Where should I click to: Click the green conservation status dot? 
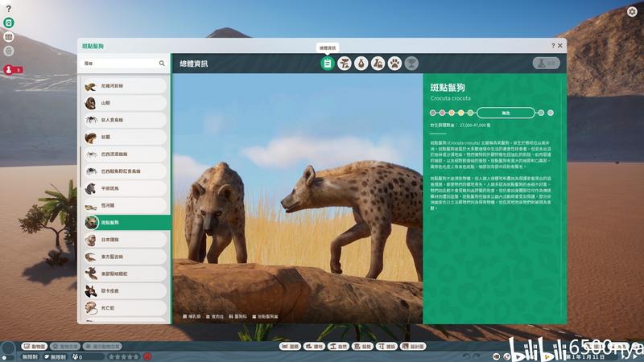pos(470,113)
